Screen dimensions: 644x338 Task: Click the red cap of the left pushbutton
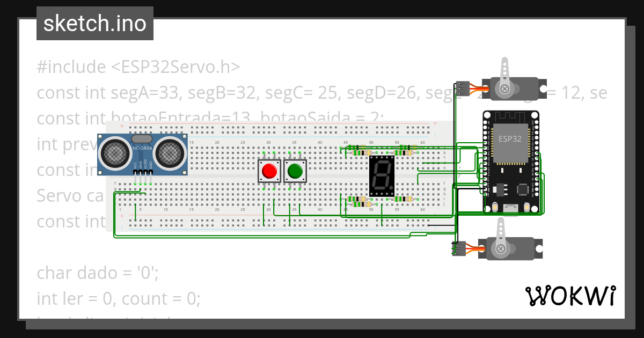[270, 172]
